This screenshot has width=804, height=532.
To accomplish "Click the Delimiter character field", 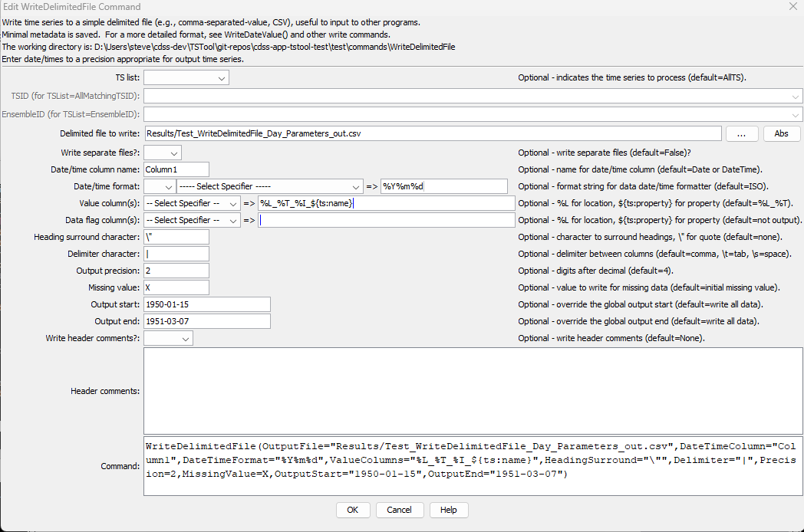I will pyautogui.click(x=176, y=255).
